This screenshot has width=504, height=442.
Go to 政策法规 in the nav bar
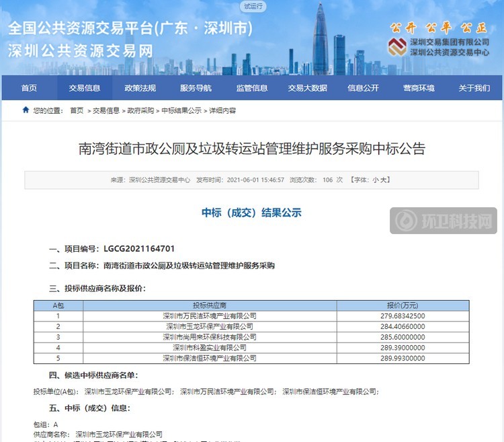(x=140, y=88)
